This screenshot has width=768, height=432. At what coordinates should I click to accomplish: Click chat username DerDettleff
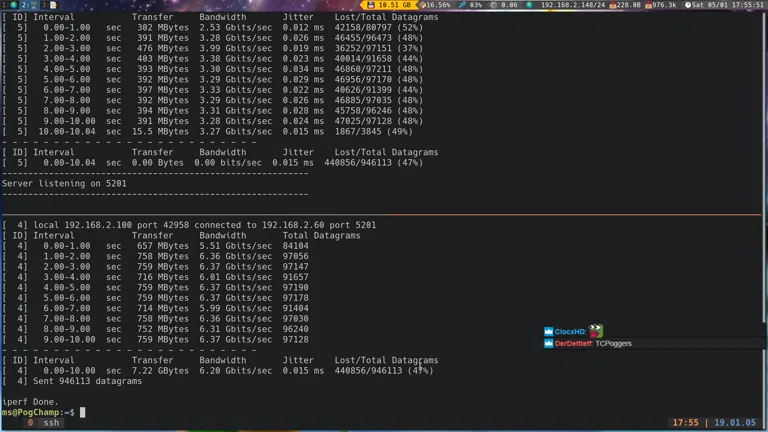pyautogui.click(x=573, y=343)
